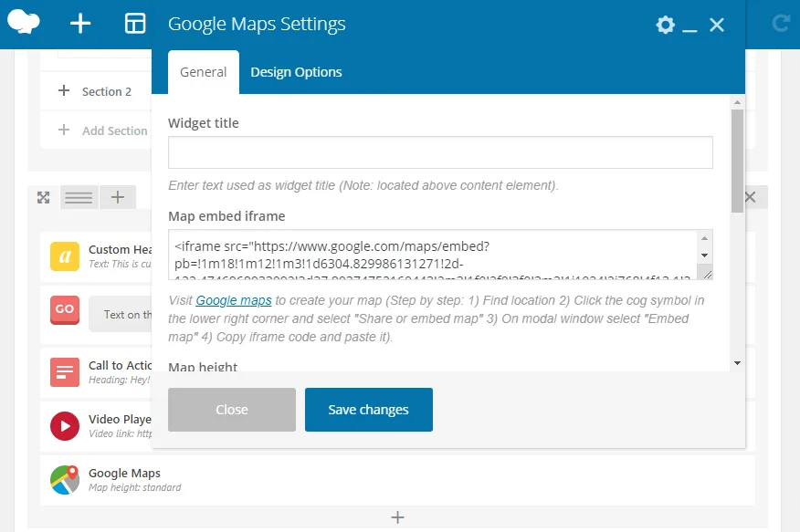Select the Call to Action element icon
This screenshot has width=800, height=532.
65,372
